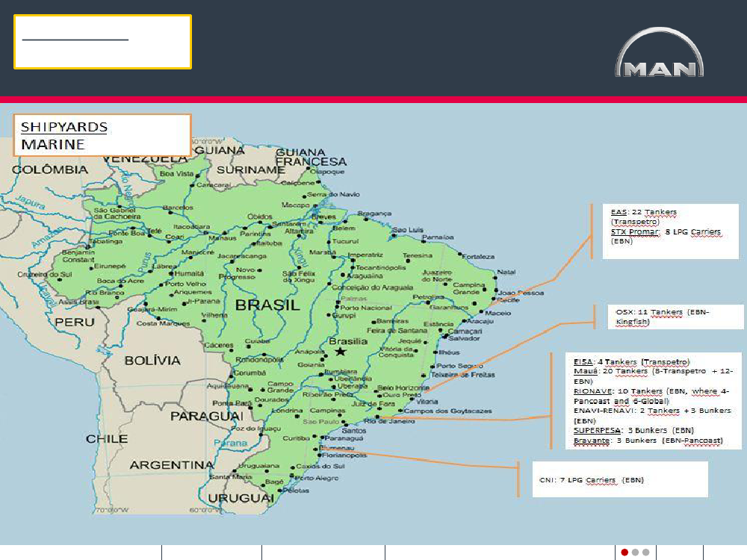Click the "CNI: 7 LPG Carriers" callout
The image size is (747, 560).
620,479
